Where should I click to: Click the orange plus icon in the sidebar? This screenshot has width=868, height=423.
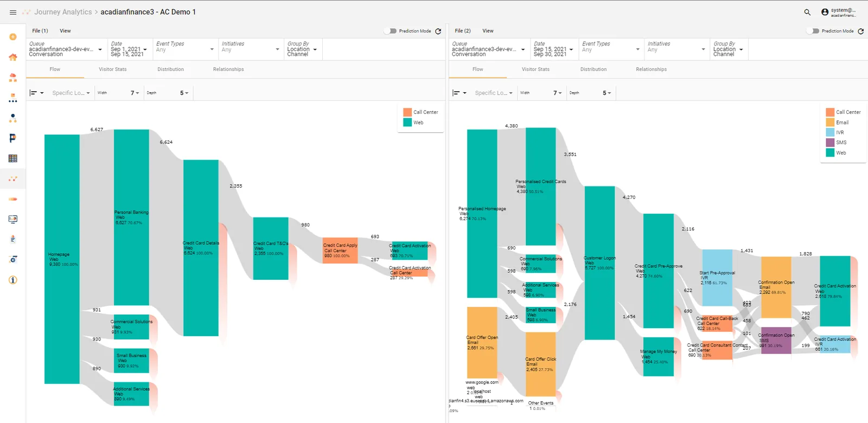point(13,37)
